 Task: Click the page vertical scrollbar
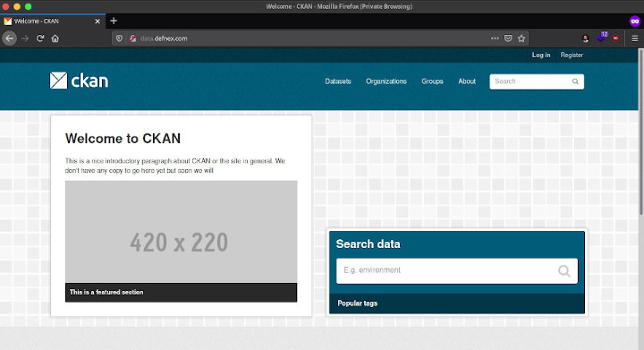click(x=640, y=132)
